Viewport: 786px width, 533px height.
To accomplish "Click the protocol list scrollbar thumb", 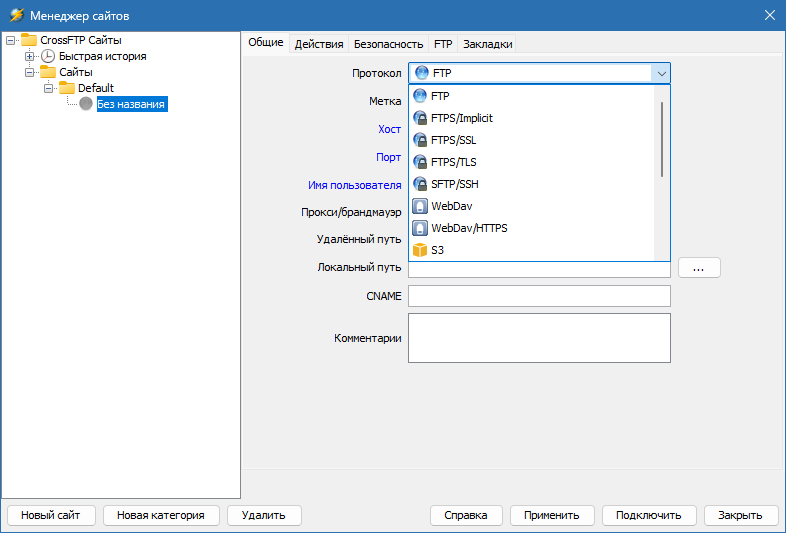I will [662, 139].
